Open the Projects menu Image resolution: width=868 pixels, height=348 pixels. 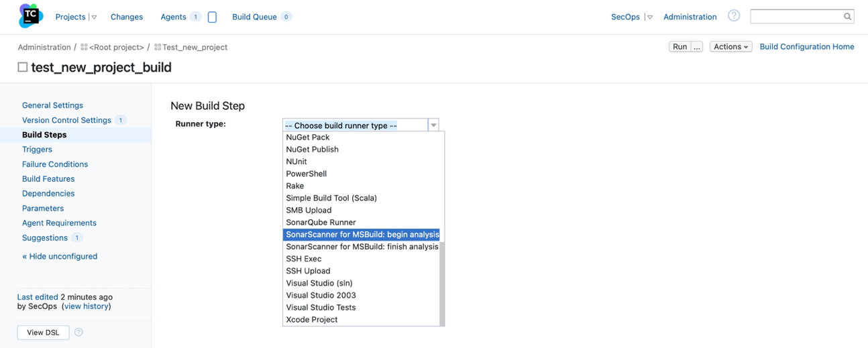tap(70, 17)
